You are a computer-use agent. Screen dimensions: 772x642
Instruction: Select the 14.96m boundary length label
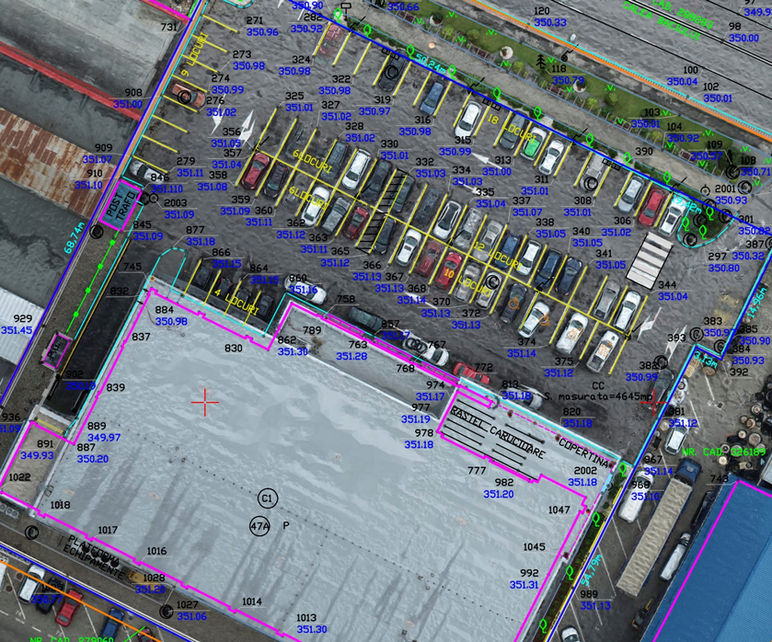pos(757,303)
